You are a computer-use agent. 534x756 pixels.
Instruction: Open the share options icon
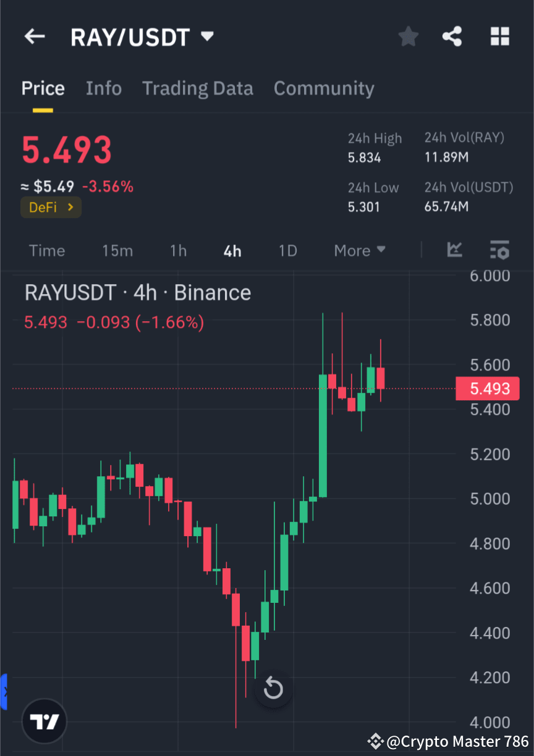(x=452, y=36)
